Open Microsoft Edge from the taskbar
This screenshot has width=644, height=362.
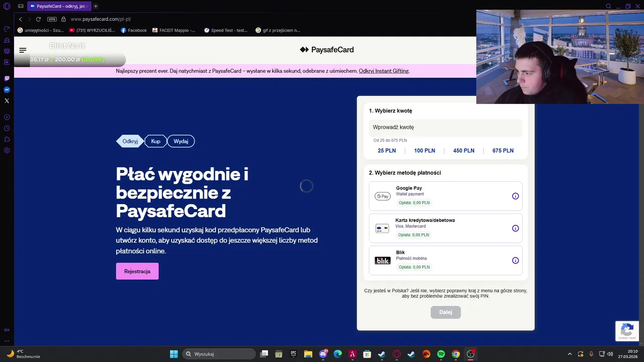click(x=338, y=354)
